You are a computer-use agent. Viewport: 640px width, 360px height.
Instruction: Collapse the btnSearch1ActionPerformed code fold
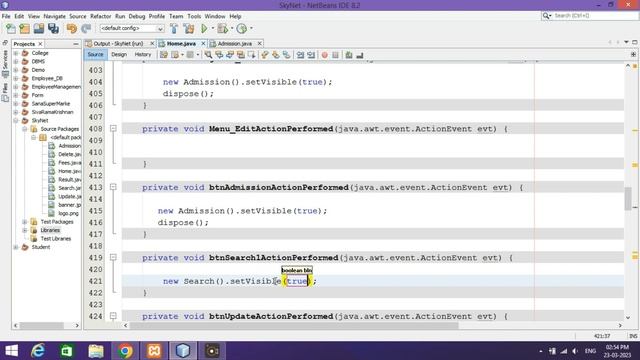coord(113,258)
